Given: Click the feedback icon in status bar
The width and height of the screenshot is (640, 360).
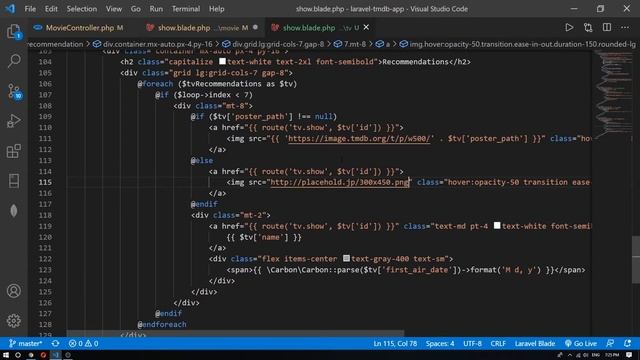Looking at the screenshot, I should pyautogui.click(x=610, y=343).
